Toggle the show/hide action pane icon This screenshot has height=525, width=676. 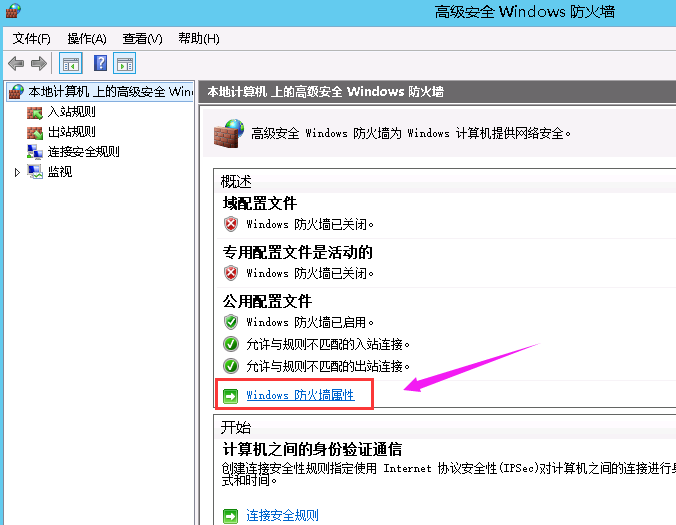point(125,64)
